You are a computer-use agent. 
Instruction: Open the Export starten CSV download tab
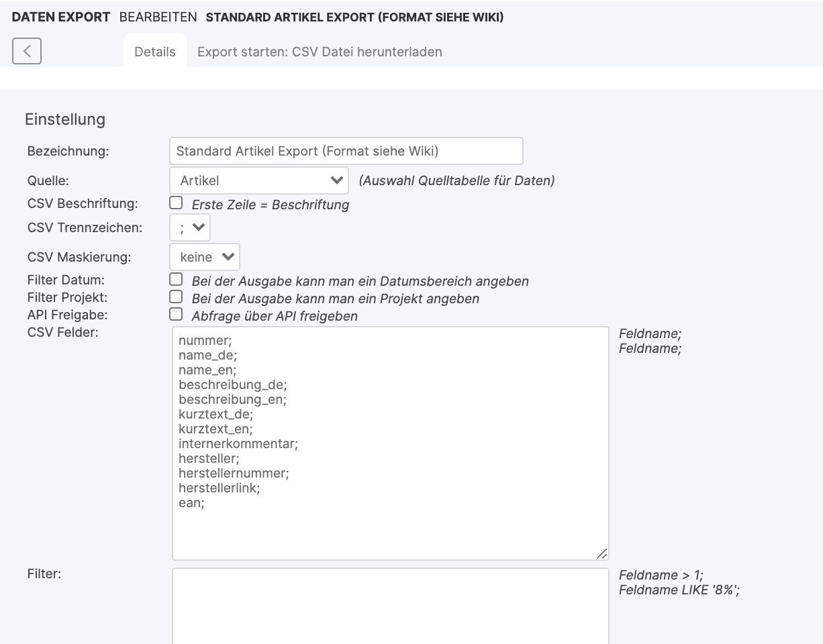click(320, 52)
